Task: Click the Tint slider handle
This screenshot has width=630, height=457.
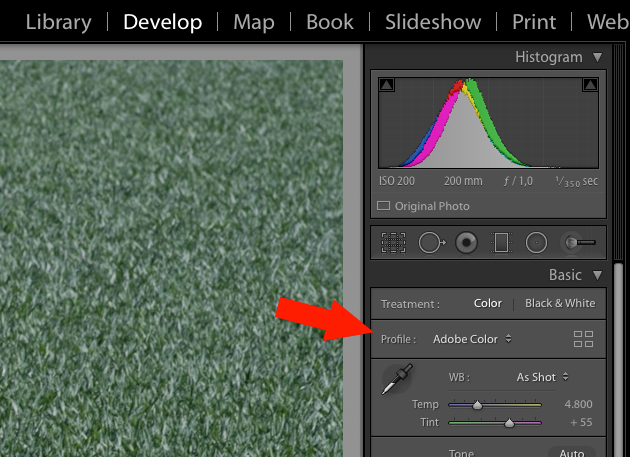Action: 509,423
